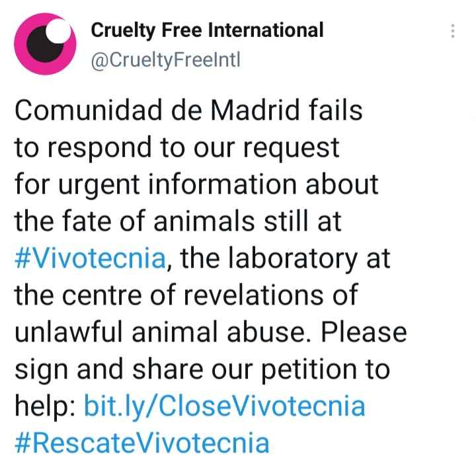Open the #Vivotecnia hashtag
476x467 pixels.
[90, 258]
